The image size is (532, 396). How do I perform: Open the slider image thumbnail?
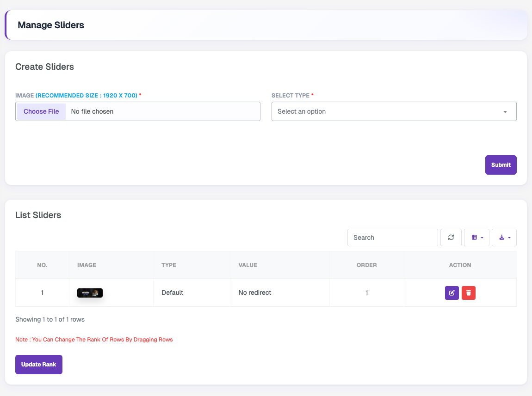point(90,293)
